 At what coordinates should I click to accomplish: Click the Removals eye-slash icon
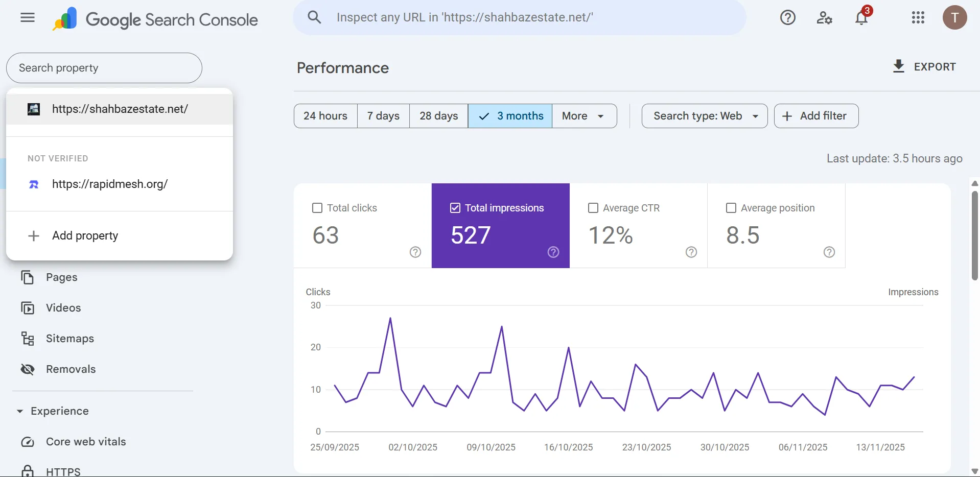(x=28, y=369)
